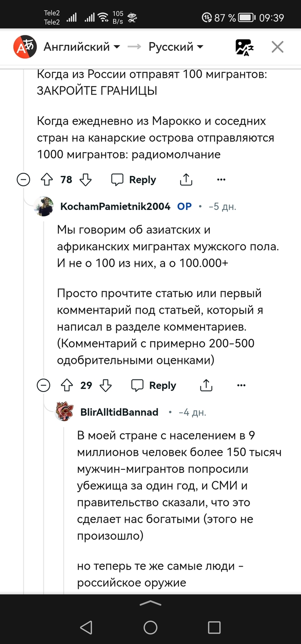Share the 29-point comment
Image resolution: width=301 pixels, height=644 pixels.
pyautogui.click(x=206, y=385)
